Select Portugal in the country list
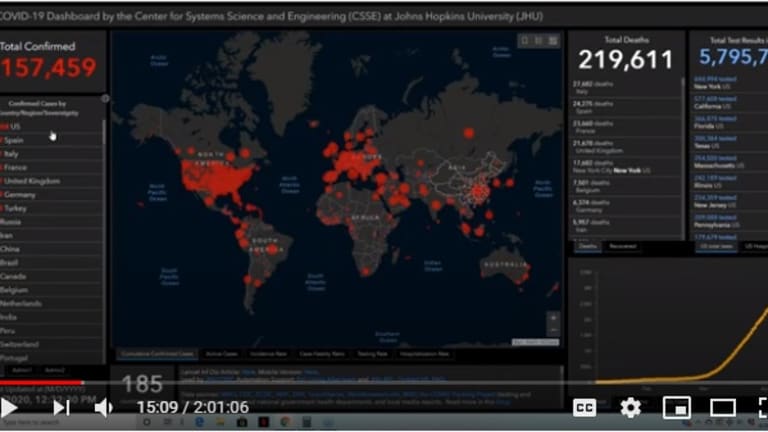768x432 pixels. (x=51, y=358)
